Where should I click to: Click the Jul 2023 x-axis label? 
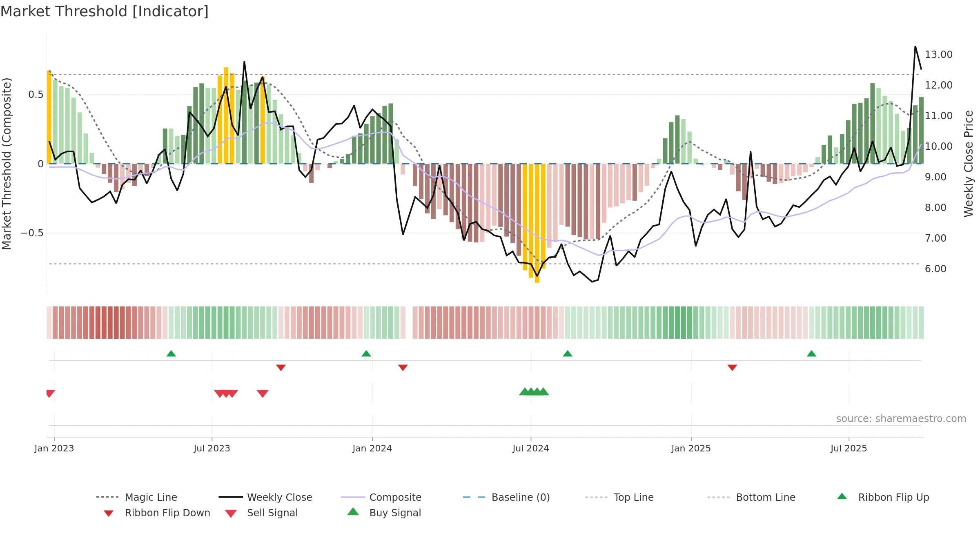(x=212, y=448)
